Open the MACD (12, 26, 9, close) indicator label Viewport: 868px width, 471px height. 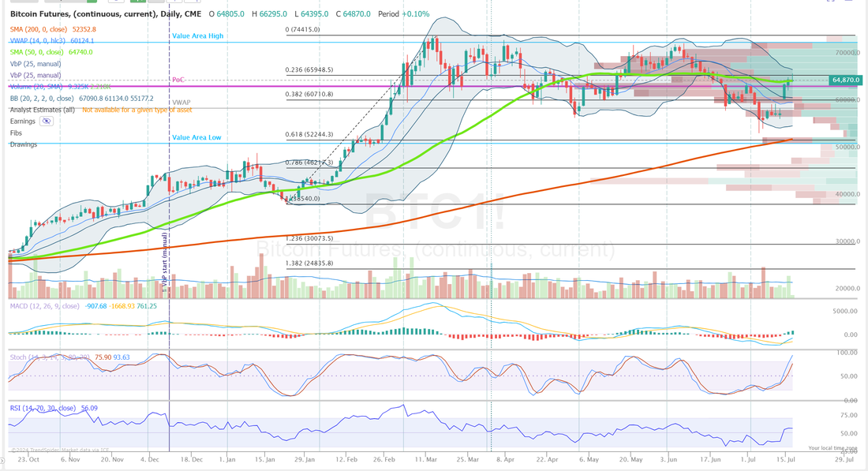pos(44,306)
